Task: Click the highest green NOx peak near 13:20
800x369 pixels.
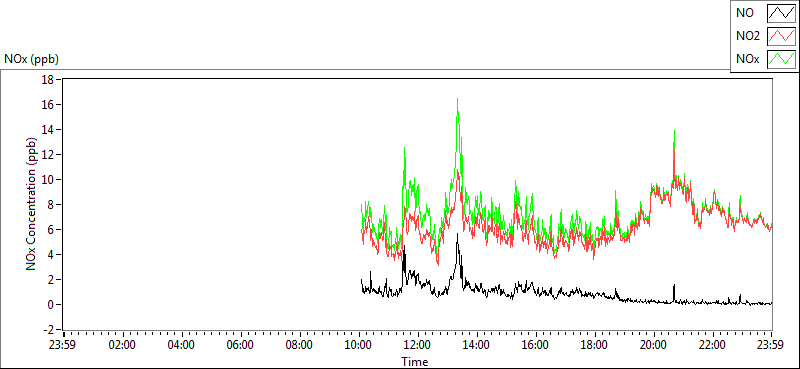Action: (457, 99)
